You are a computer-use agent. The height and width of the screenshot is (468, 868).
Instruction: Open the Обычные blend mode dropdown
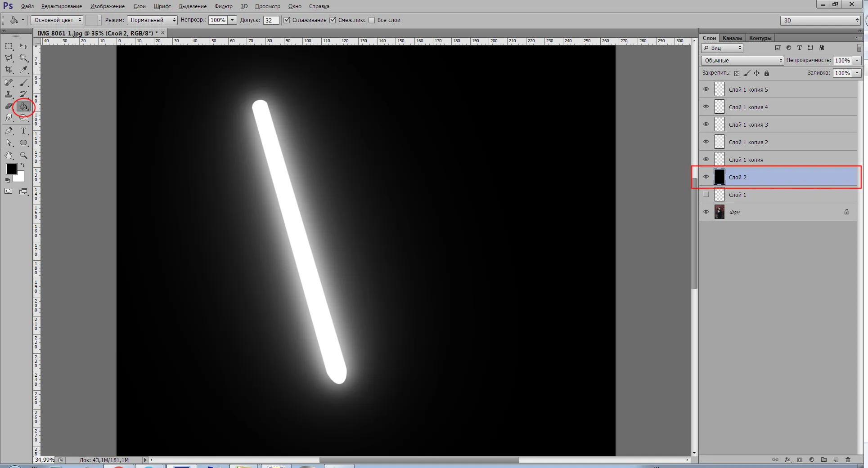742,60
